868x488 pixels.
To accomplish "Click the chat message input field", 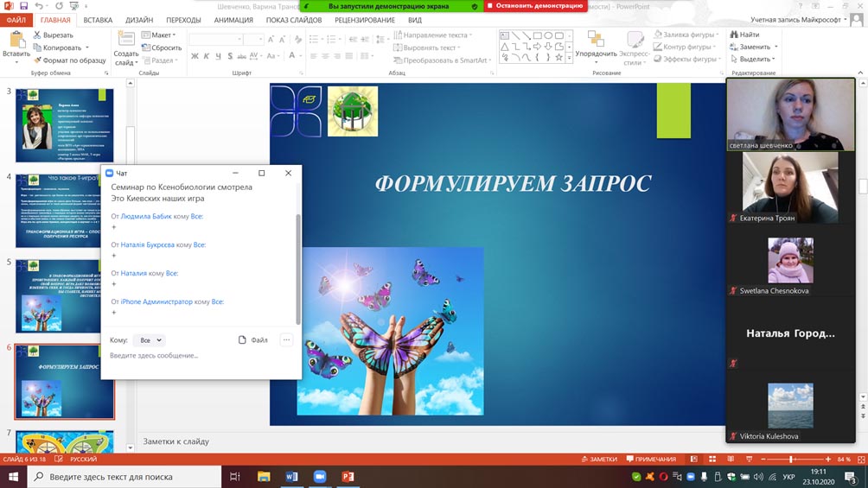I will pyautogui.click(x=199, y=356).
